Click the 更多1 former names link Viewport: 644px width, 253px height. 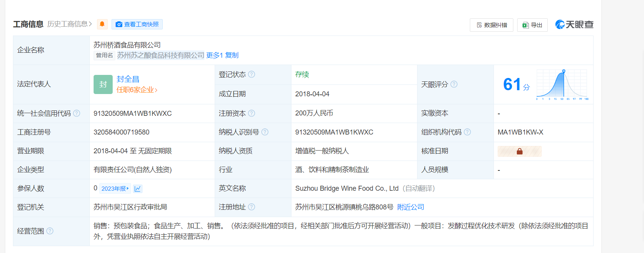(x=214, y=55)
